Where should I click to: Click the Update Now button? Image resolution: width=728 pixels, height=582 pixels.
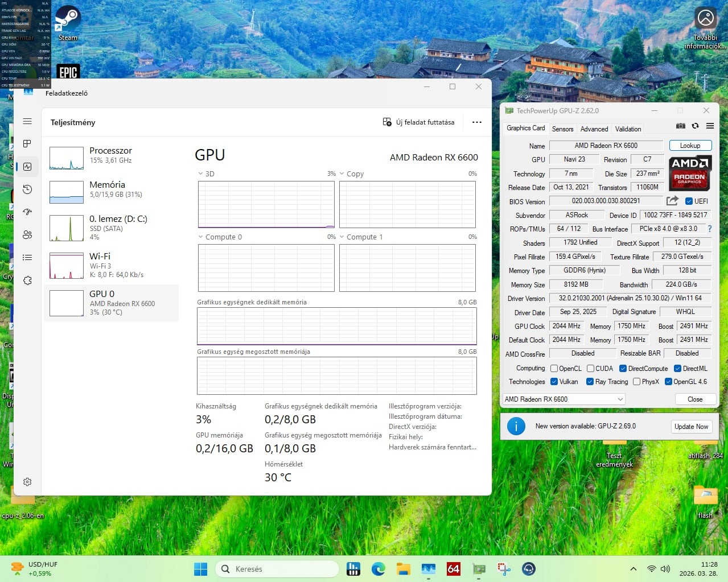(x=691, y=427)
